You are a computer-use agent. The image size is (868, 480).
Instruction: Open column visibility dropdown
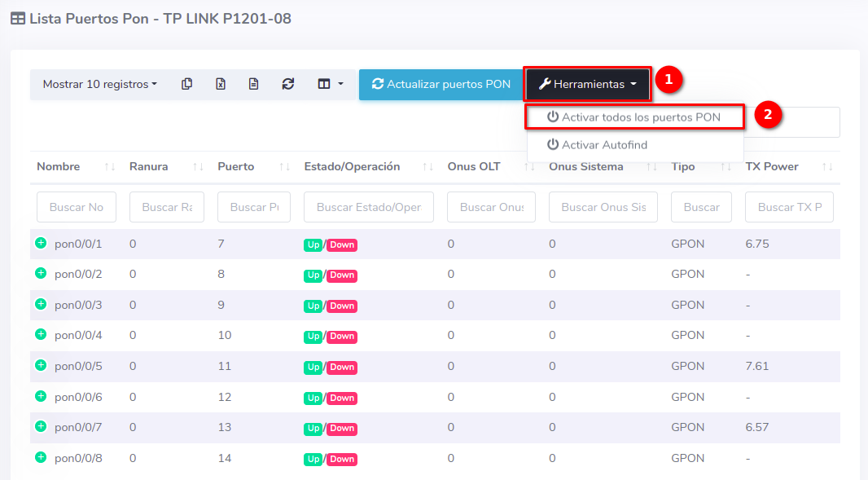[x=330, y=84]
